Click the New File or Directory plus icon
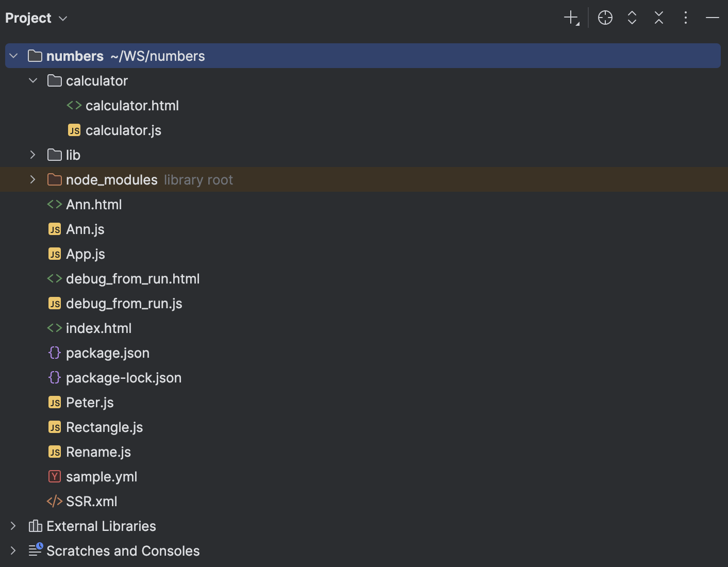 571,18
